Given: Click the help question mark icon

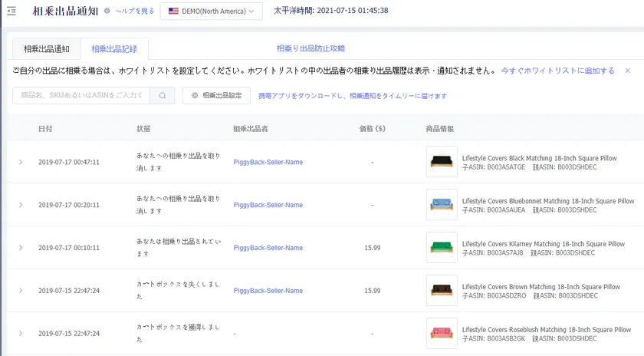Looking at the screenshot, I should pos(107,12).
